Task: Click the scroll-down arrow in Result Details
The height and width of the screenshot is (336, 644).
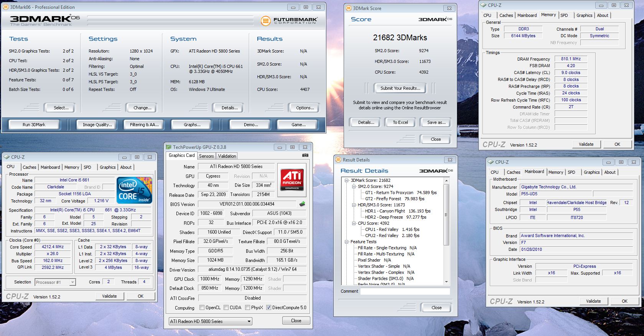Action: pos(446,282)
